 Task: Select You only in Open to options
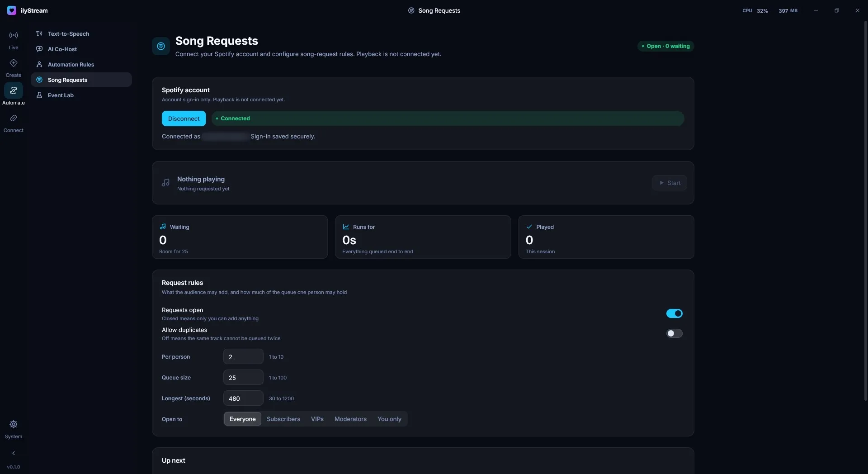[x=389, y=419]
